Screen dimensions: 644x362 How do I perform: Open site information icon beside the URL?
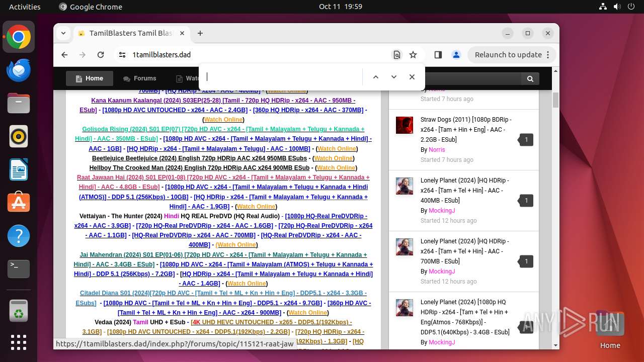pyautogui.click(x=122, y=55)
